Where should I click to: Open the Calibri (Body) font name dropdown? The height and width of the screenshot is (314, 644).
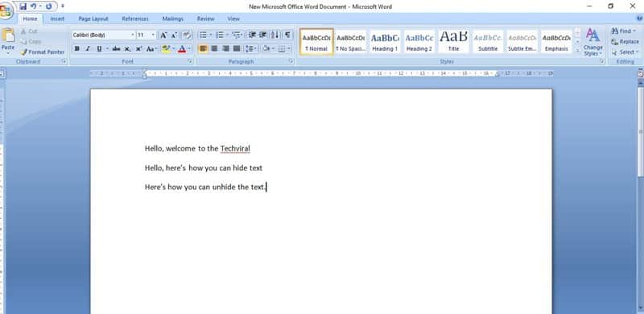point(133,35)
